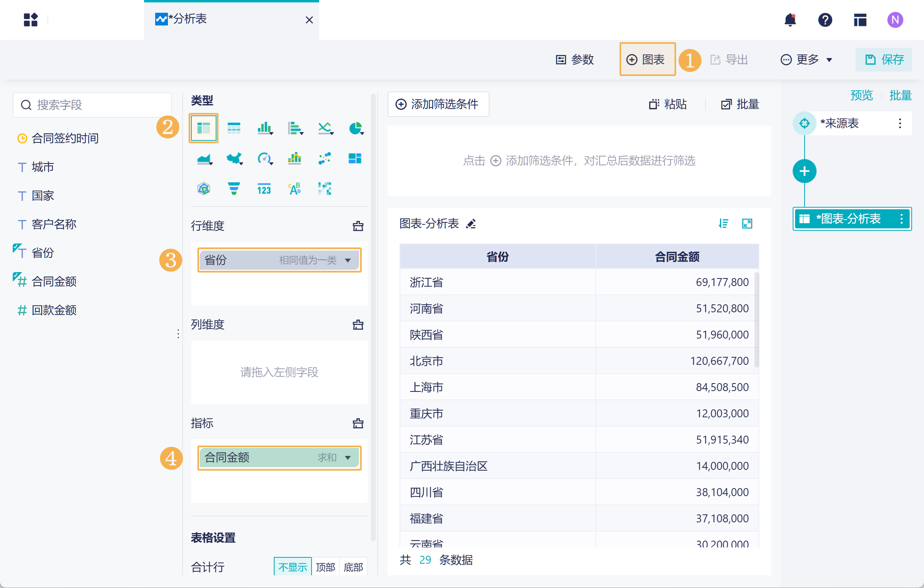Image resolution: width=924 pixels, height=588 pixels.
Task: Open the notification bell icon
Action: 790,19
